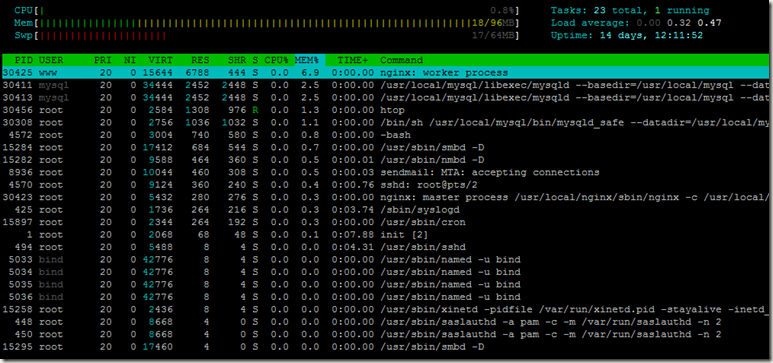
Task: Sort by the VIRT column header
Action: (x=161, y=60)
